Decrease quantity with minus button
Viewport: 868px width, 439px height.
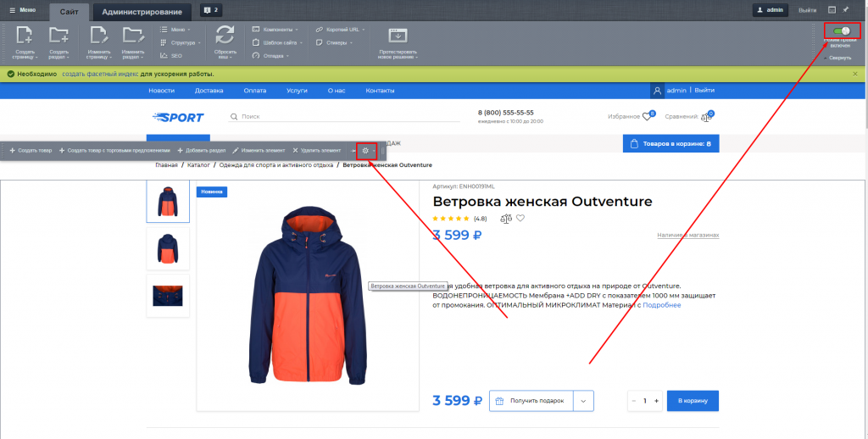[x=634, y=401]
